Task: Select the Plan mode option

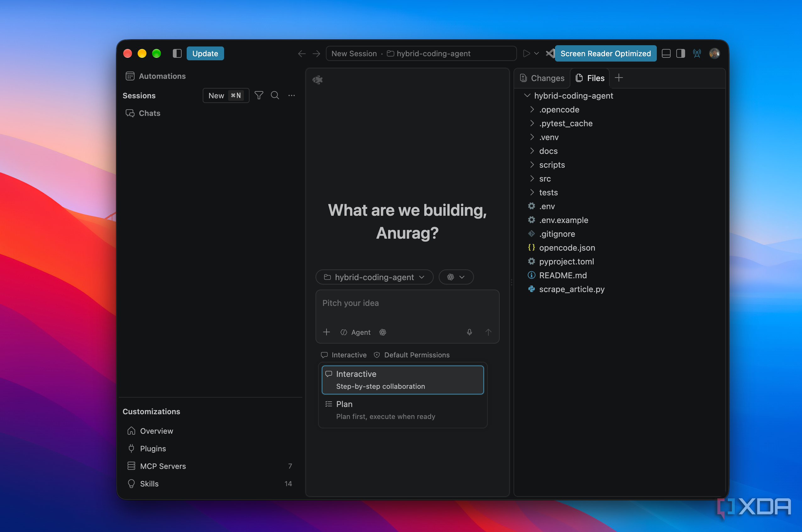Action: (403, 410)
